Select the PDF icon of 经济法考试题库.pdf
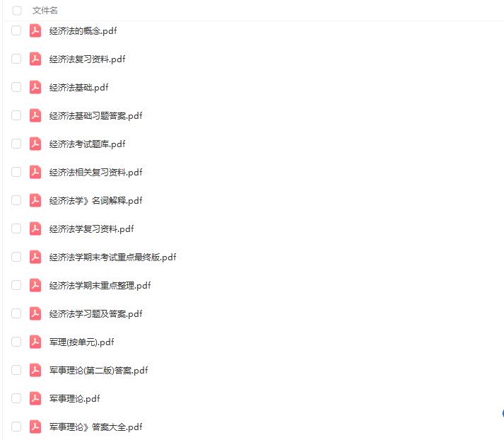This screenshot has width=504, height=440. coord(35,144)
